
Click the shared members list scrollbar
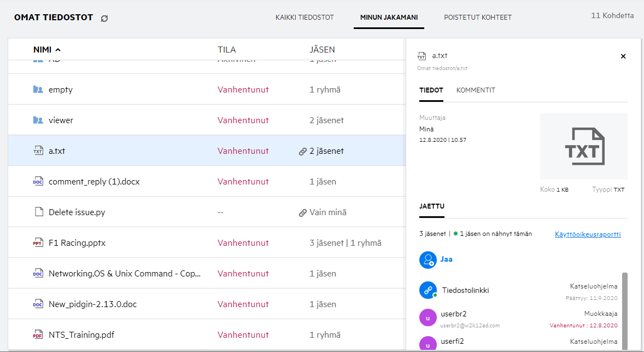[x=625, y=307]
